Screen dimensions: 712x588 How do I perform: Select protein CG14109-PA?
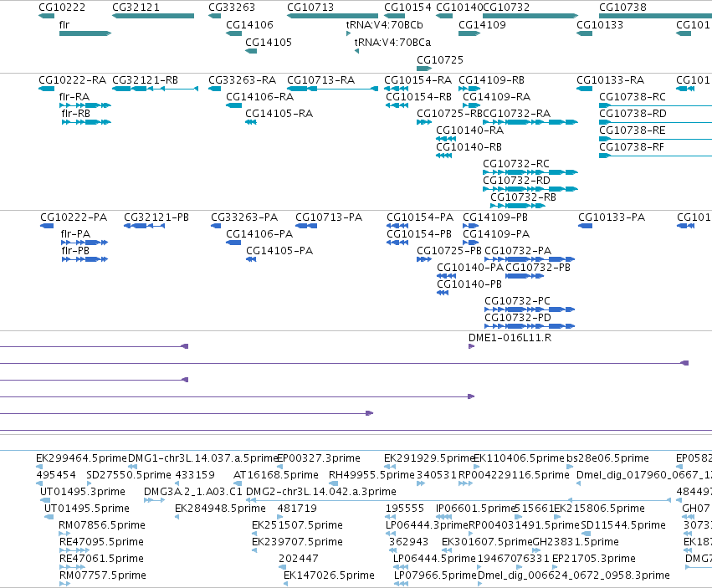coord(496,234)
